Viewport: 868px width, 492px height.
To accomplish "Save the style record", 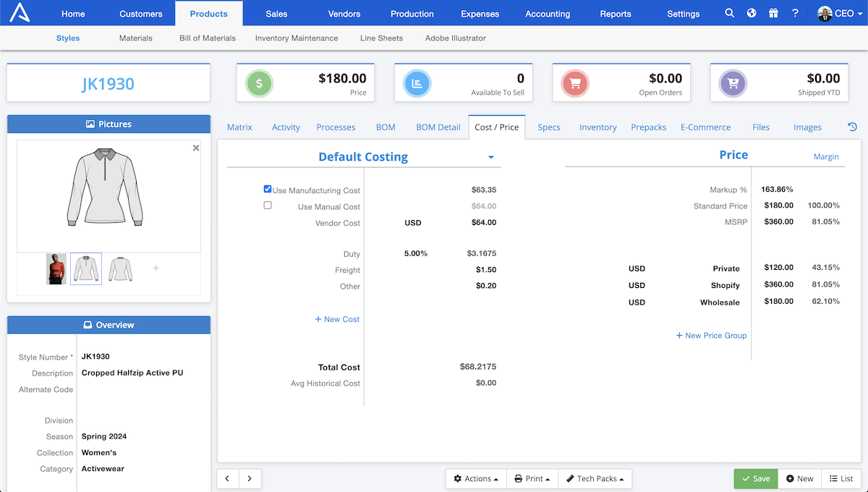I will (x=755, y=478).
